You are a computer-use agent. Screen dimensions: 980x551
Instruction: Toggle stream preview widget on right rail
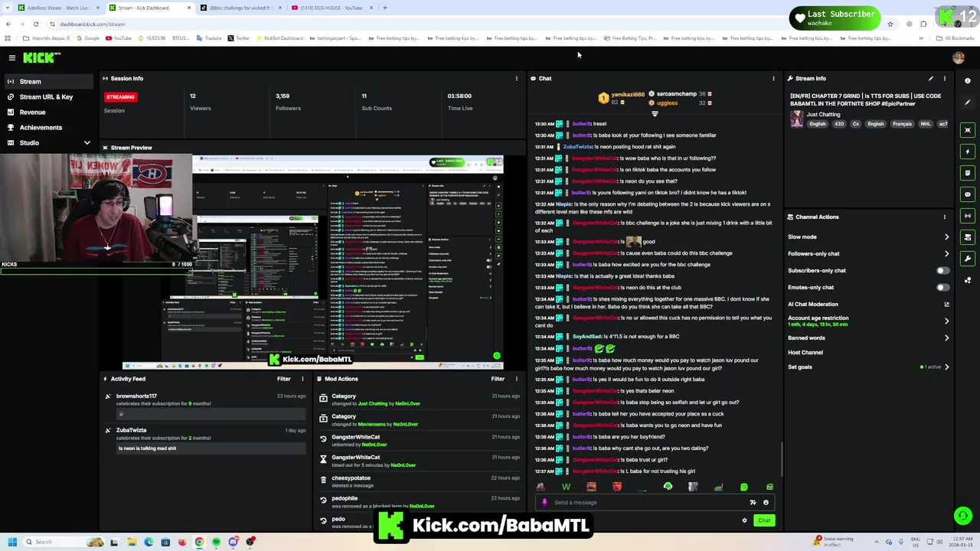coord(968,130)
